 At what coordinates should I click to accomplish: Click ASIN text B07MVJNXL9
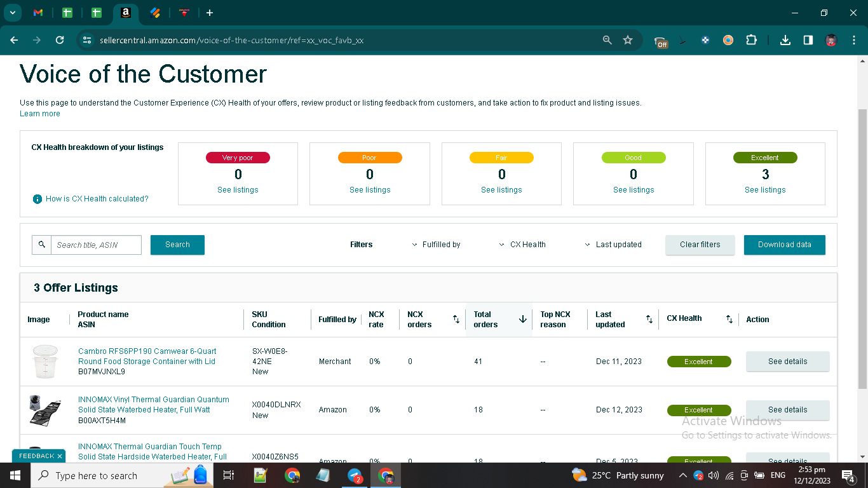pyautogui.click(x=102, y=372)
